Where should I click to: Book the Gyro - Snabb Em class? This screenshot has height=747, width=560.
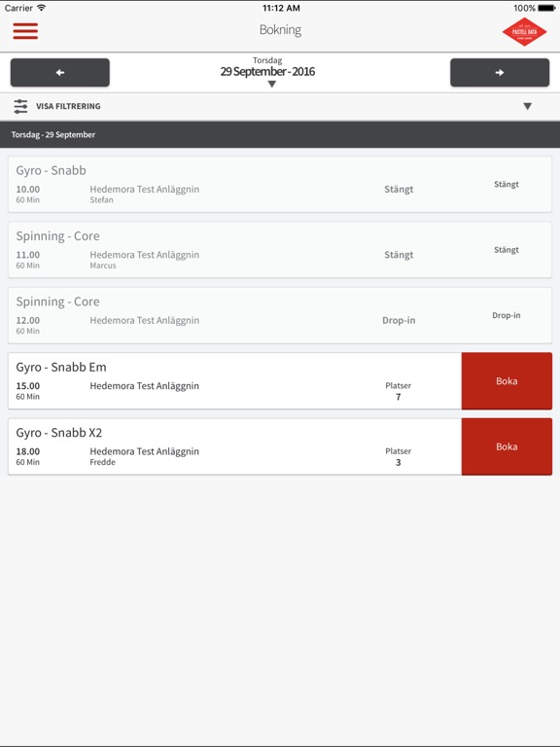click(507, 381)
